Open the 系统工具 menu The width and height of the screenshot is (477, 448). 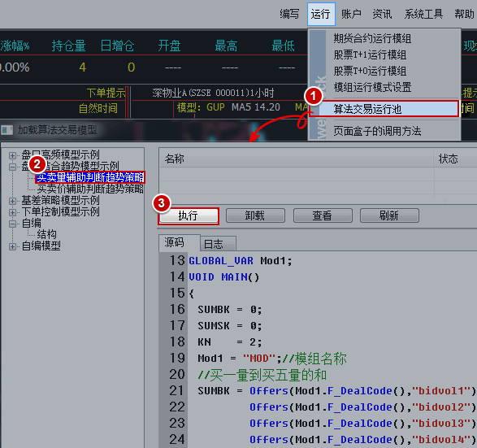(x=423, y=14)
